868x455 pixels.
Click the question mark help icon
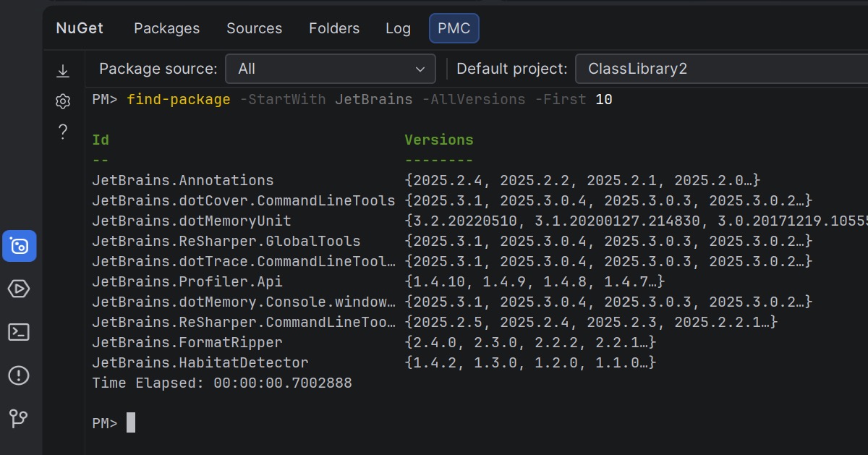click(x=63, y=132)
